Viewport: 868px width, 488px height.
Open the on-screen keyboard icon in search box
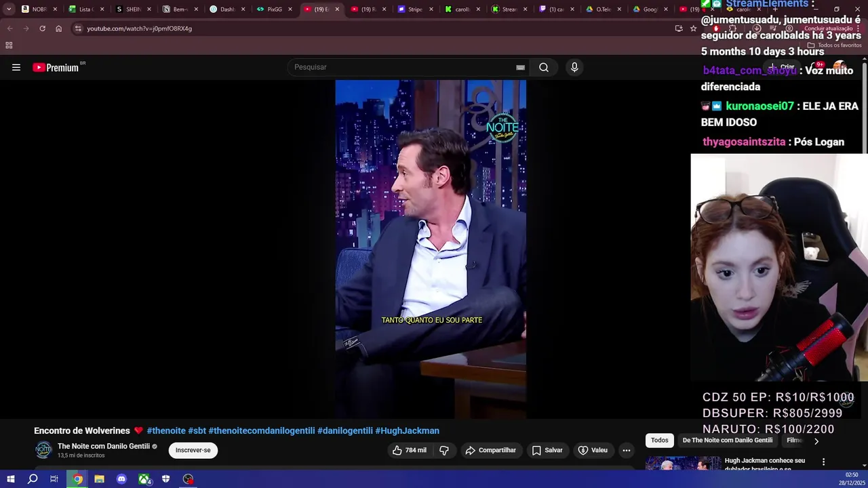tap(520, 67)
